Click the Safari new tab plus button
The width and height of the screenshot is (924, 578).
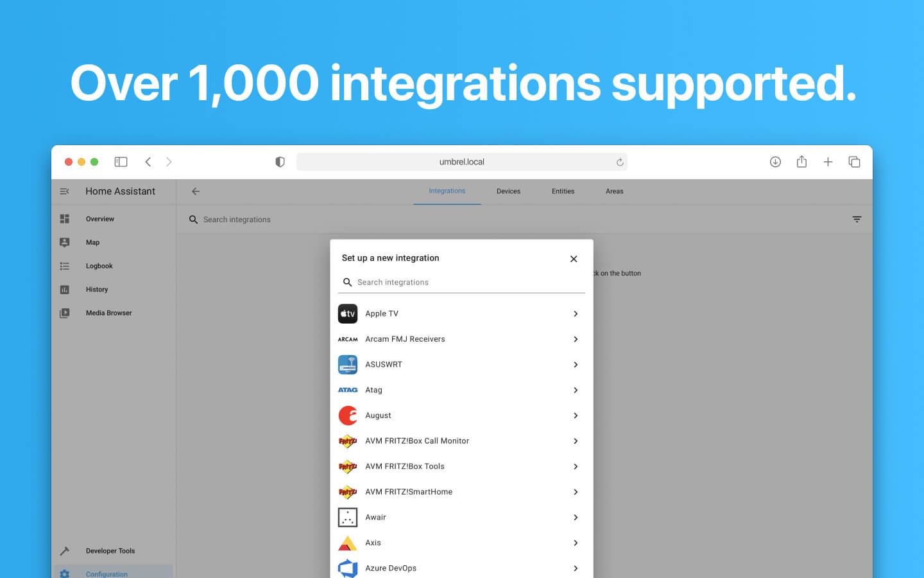coord(828,162)
